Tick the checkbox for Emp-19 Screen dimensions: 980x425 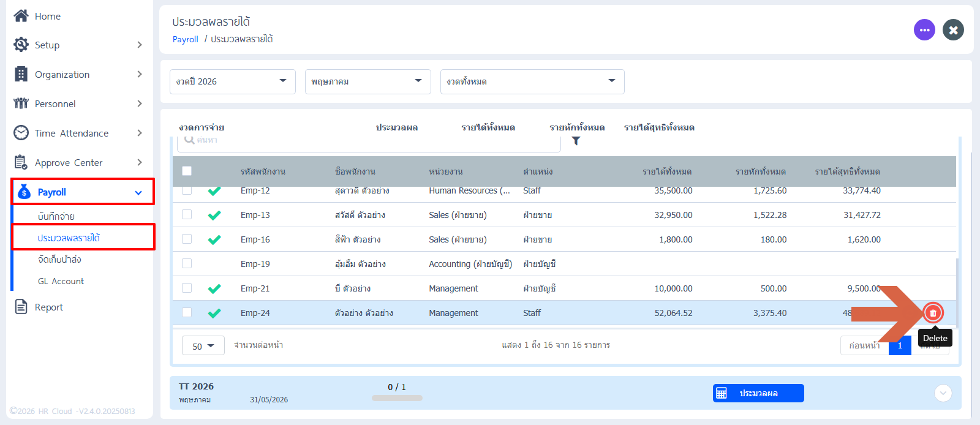pyautogui.click(x=187, y=263)
